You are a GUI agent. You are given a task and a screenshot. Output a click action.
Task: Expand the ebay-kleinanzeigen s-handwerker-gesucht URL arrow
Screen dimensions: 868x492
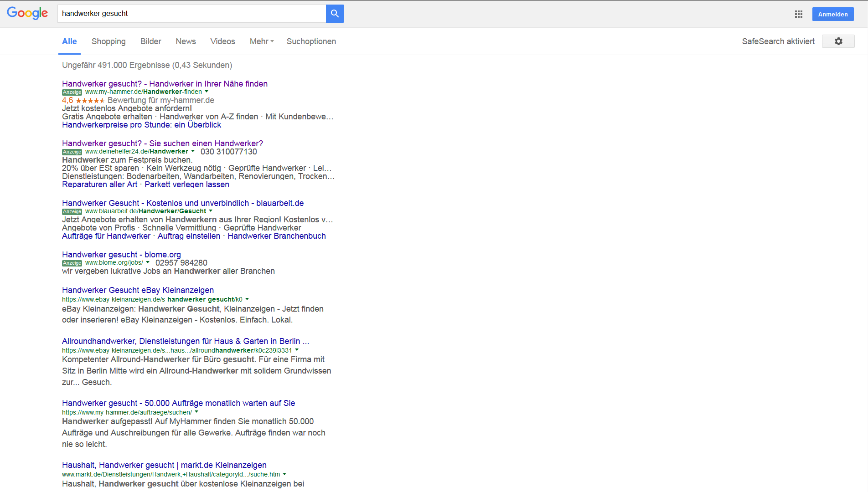[x=247, y=299]
